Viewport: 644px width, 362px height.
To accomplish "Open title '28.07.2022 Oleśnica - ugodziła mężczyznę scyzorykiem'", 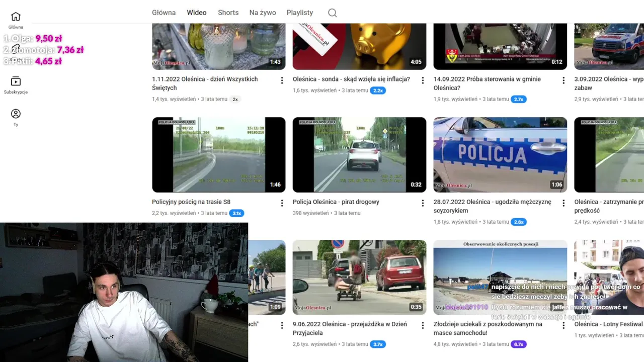I will pos(493,206).
